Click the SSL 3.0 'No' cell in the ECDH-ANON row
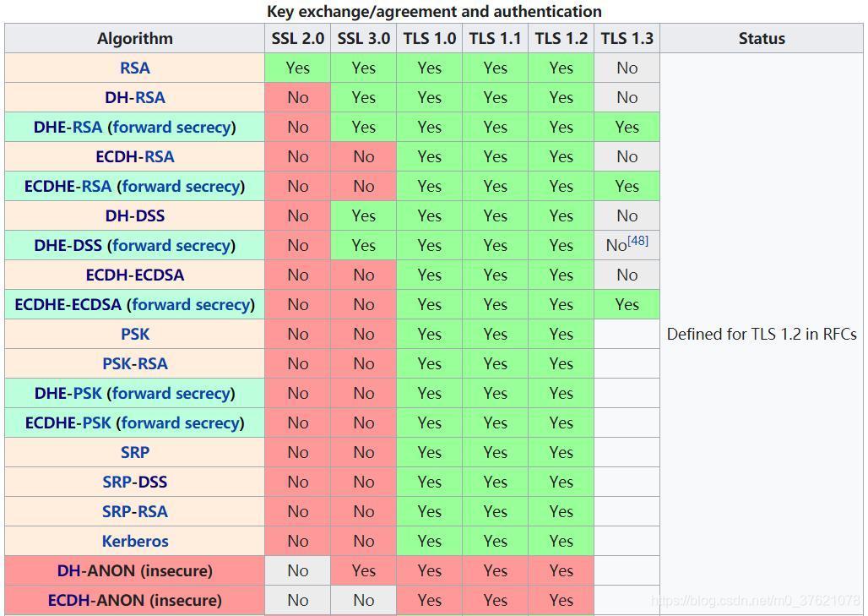Screen dimensions: 868x616 [364, 601]
